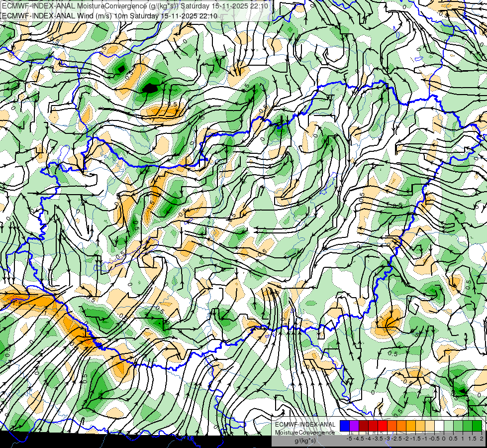Click the 1 legend tick value
The height and width of the screenshot is (448, 487).
pyautogui.click(x=463, y=439)
